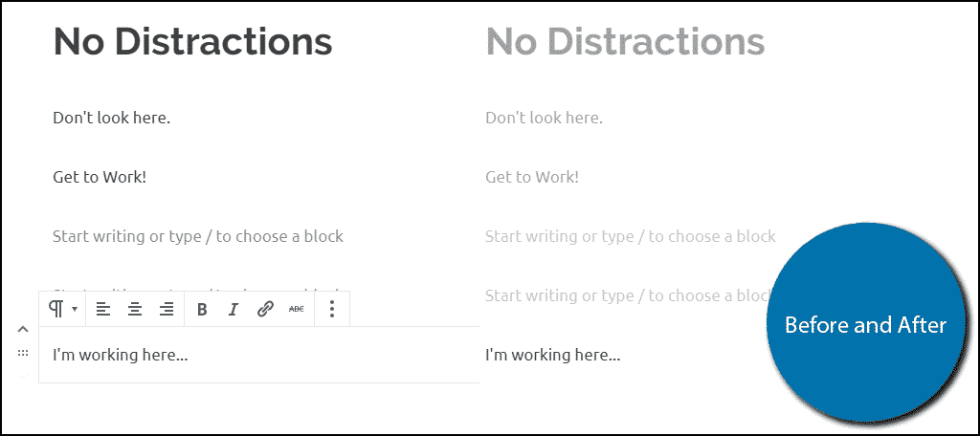This screenshot has width=980, height=436.
Task: Click the paragraph block type icon
Action: pyautogui.click(x=56, y=309)
